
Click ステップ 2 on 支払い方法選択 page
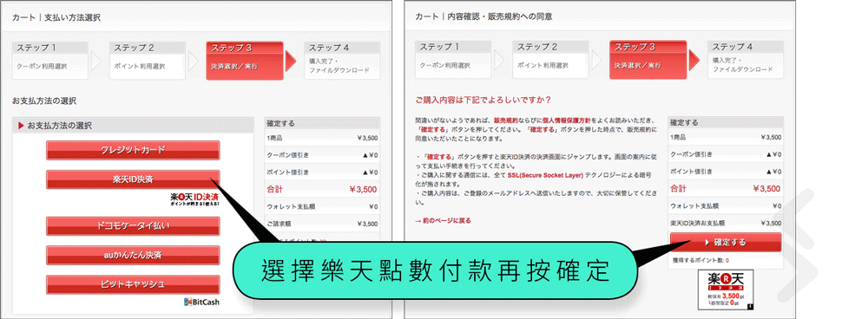(x=148, y=61)
